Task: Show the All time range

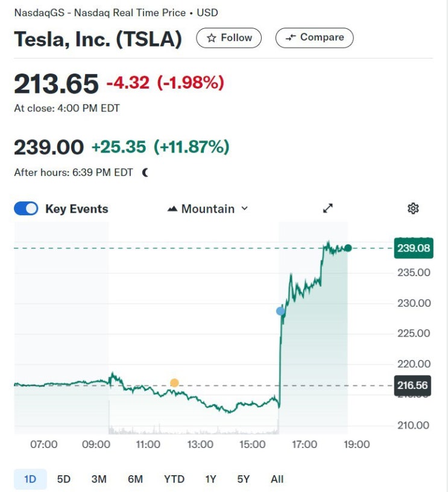Action: point(277,479)
